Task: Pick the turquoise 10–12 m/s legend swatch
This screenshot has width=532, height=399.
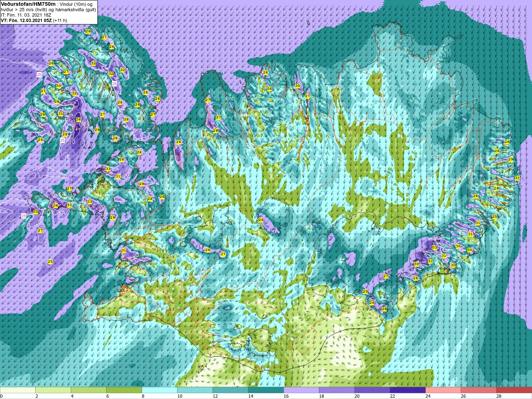Action: tap(195, 390)
